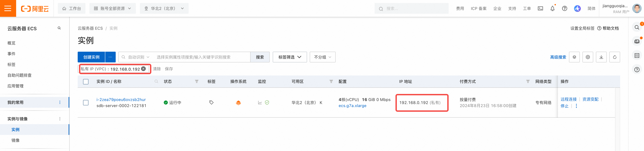The height and width of the screenshot is (151, 644).
Task: Open the hamburger navigation menu
Action: (8, 9)
